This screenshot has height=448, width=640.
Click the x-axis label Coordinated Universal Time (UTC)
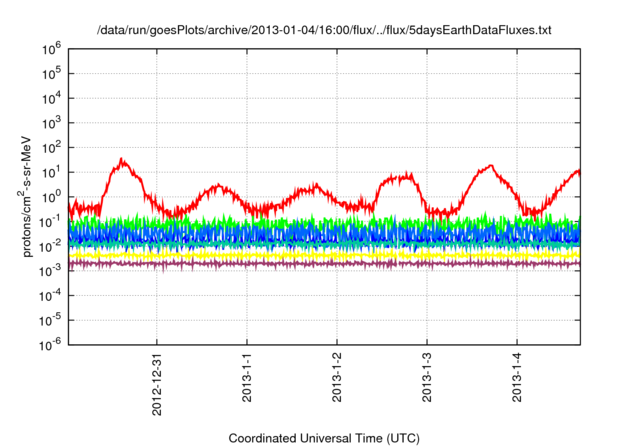tap(324, 438)
